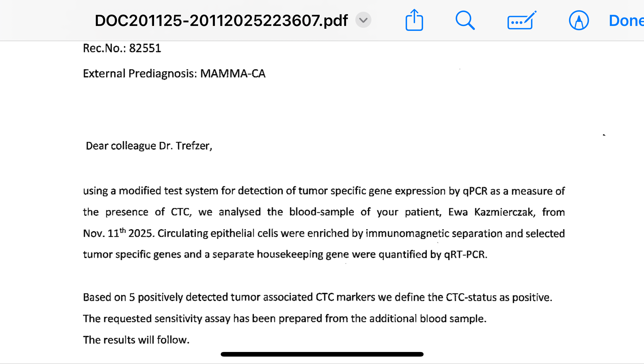The width and height of the screenshot is (644, 364).
Task: Tap the Dear colleague Dr. Trefzer greeting
Action: 149,145
